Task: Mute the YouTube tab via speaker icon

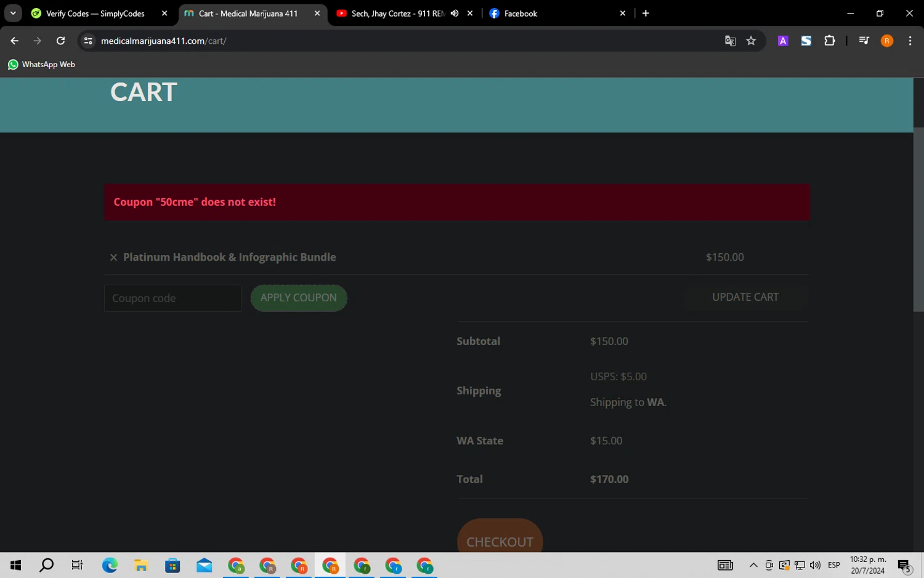Action: tap(455, 14)
